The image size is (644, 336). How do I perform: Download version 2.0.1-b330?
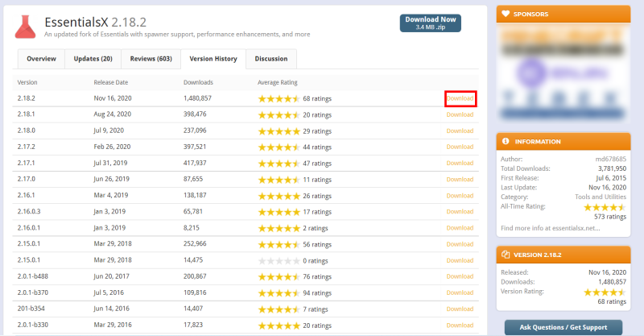pos(460,326)
